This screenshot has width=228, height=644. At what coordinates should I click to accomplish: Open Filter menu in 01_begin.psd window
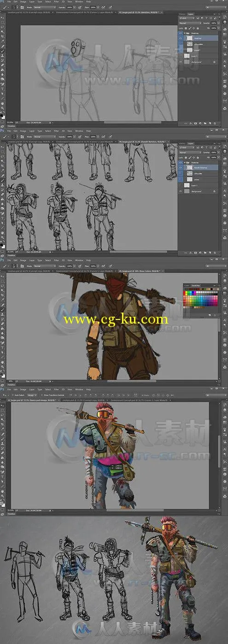[56, 2]
